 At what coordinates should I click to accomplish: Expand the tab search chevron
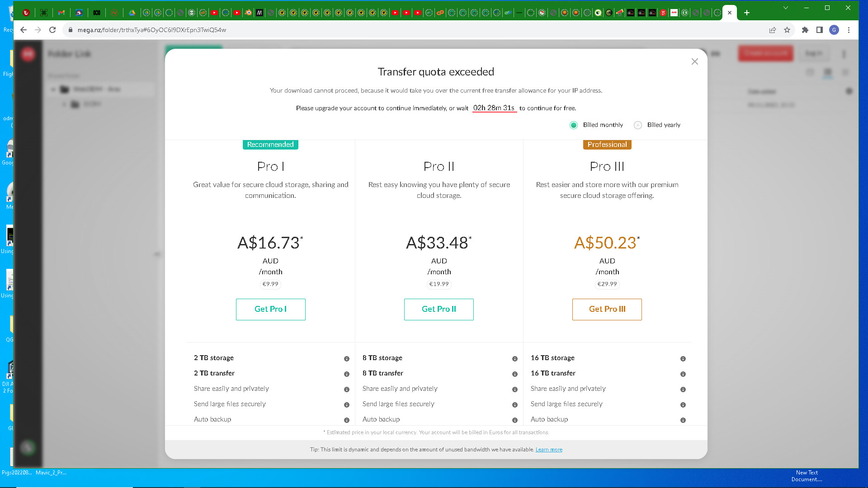786,8
